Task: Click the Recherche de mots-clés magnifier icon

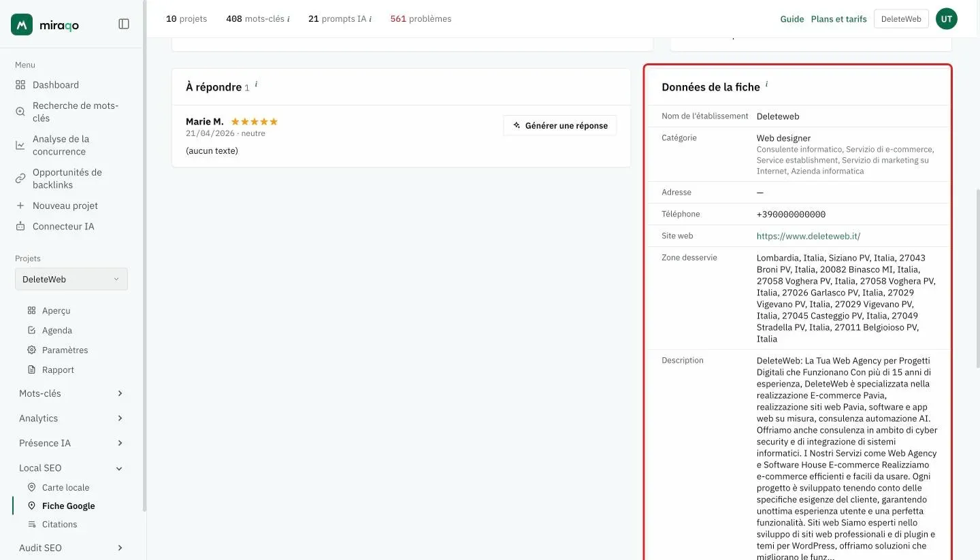Action: point(20,112)
